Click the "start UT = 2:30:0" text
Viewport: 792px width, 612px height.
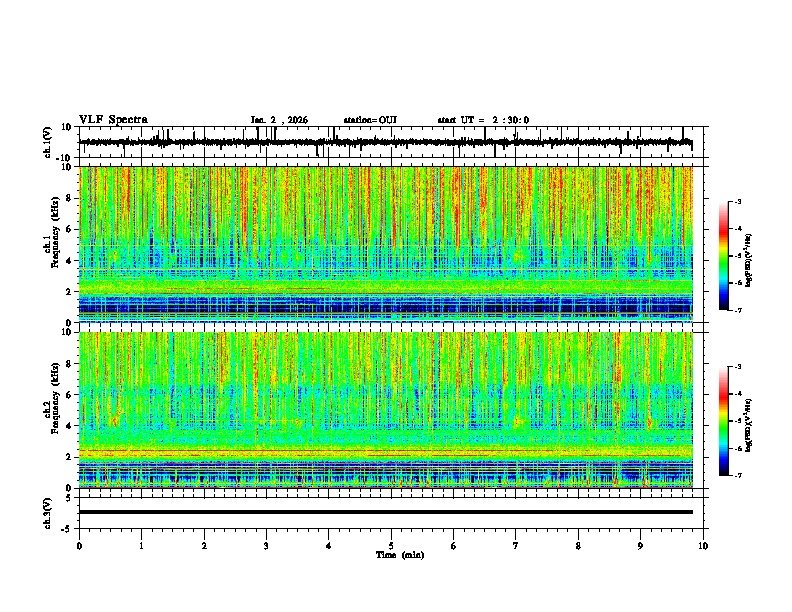tap(483, 120)
